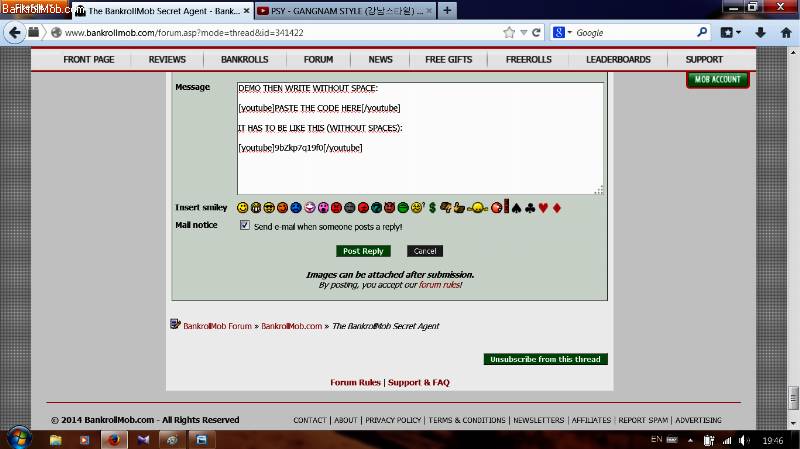This screenshot has width=800, height=449.
Task: Show hidden system tray icons arrow
Action: (x=690, y=440)
